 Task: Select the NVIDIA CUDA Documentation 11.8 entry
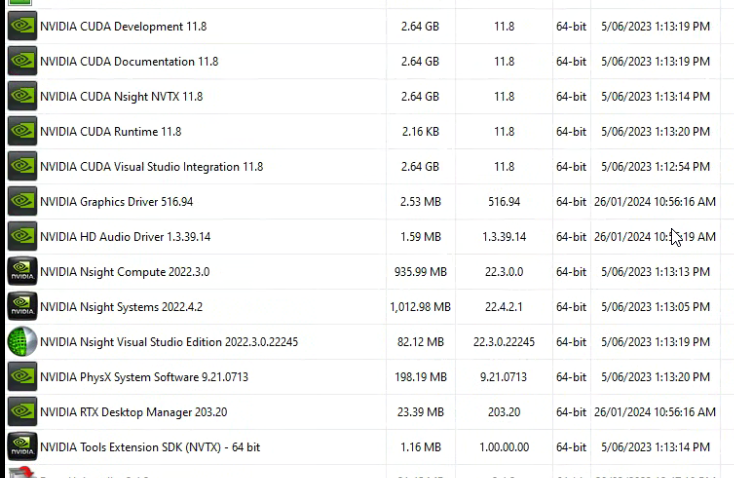[x=129, y=61]
